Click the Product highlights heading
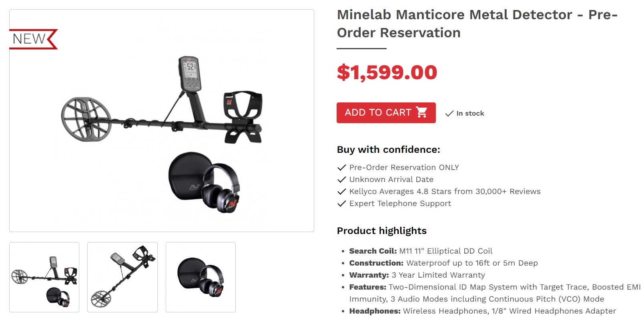The width and height of the screenshot is (644, 320). point(381,231)
